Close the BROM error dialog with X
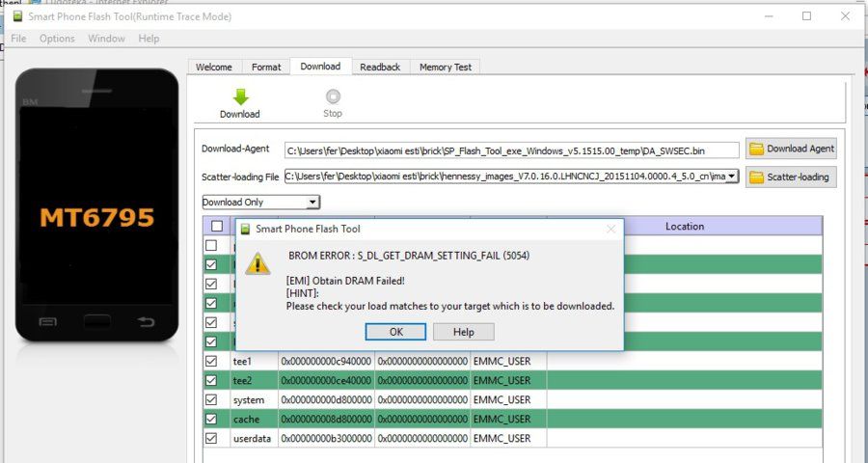 tap(610, 230)
